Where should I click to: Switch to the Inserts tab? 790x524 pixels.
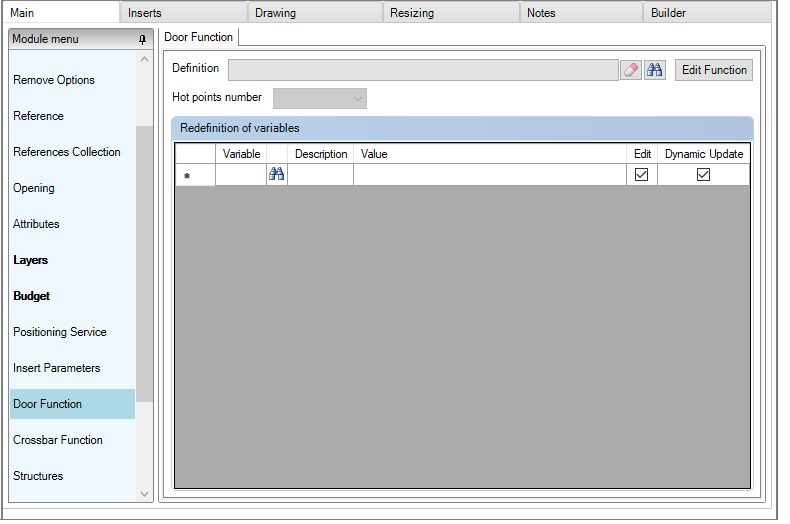click(x=183, y=13)
